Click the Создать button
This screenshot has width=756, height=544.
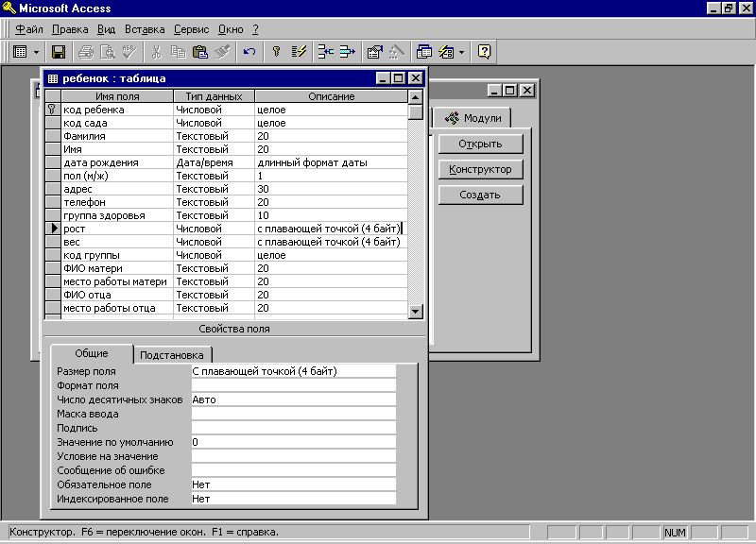click(x=480, y=195)
